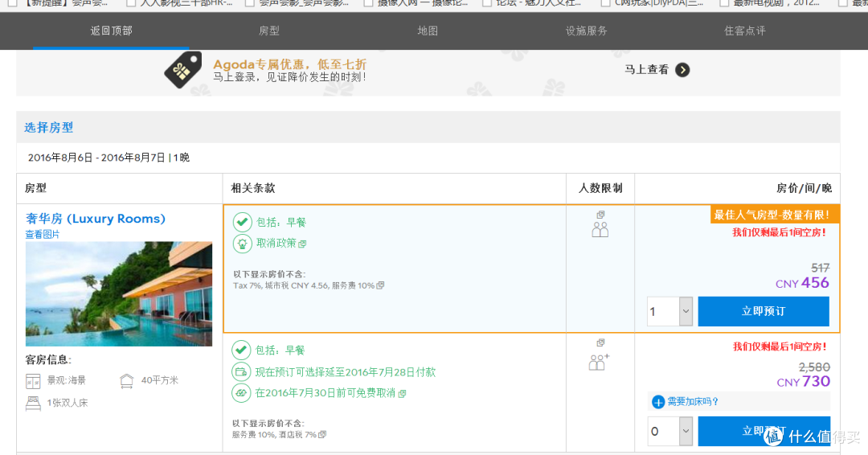Click the breakfast-included checkmark icon in first row
The image size is (868, 455).
point(242,222)
